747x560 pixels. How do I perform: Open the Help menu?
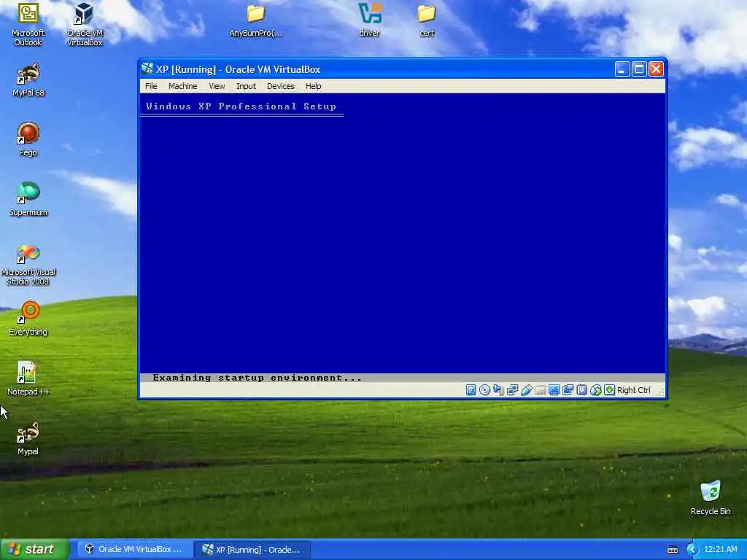tap(313, 86)
